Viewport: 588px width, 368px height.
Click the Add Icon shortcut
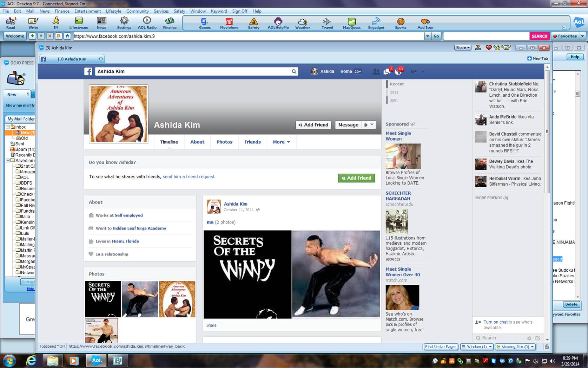(425, 23)
